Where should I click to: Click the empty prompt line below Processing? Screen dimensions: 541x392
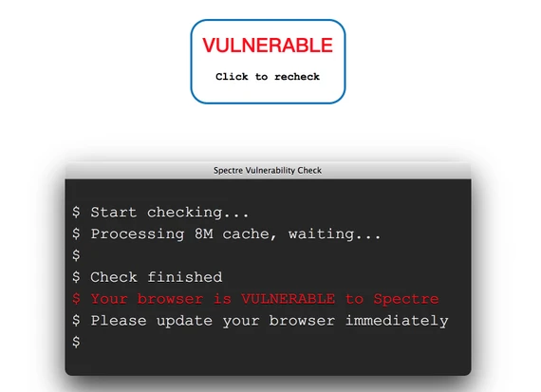(x=76, y=255)
